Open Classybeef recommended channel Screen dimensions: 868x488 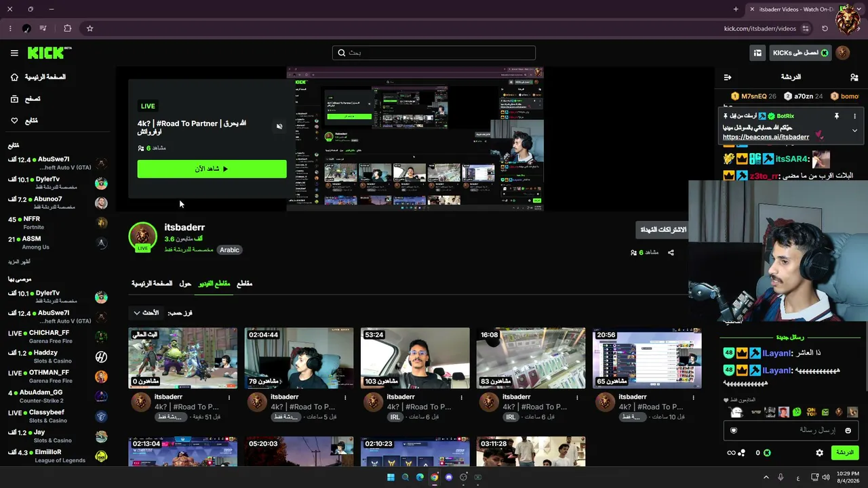(58, 416)
